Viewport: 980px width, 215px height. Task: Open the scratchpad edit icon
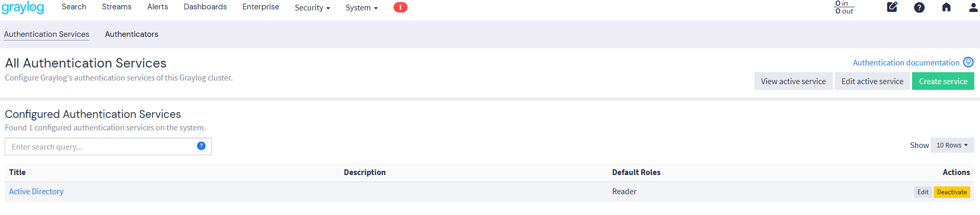(x=892, y=7)
